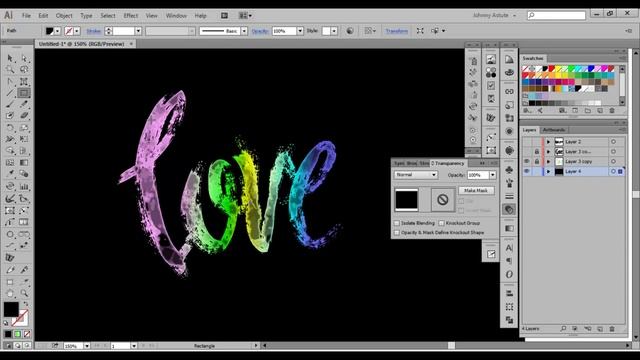Open control bar fill color dropdown
Screen dimensions: 640x360
(x=57, y=31)
